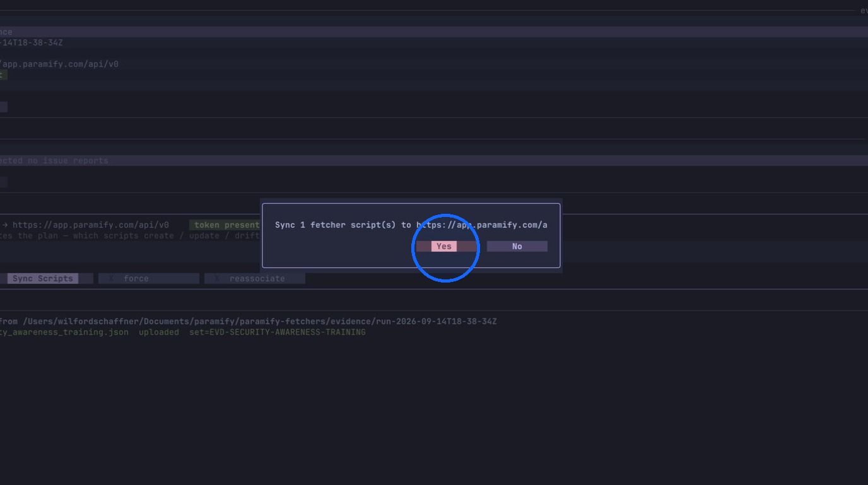
Task: Click the Sync Scripts button
Action: (x=43, y=279)
